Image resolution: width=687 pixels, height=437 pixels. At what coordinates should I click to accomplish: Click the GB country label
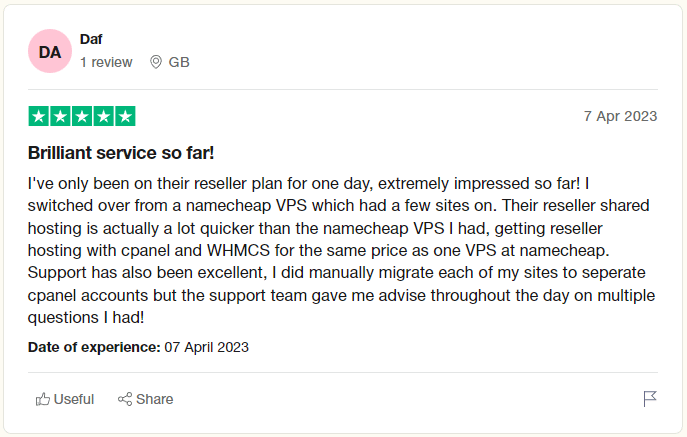179,62
